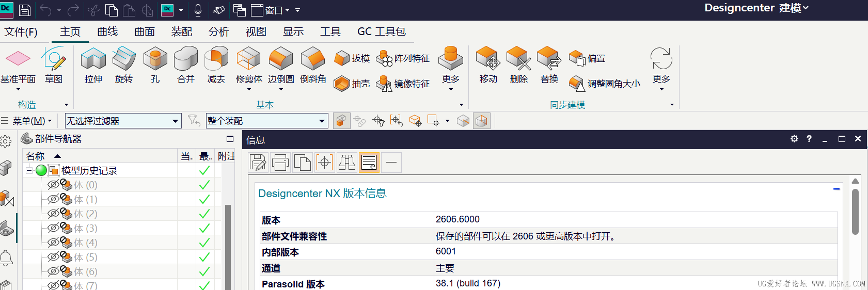
Task: Click the Offset Region (偏置) tool
Action: coord(587,58)
